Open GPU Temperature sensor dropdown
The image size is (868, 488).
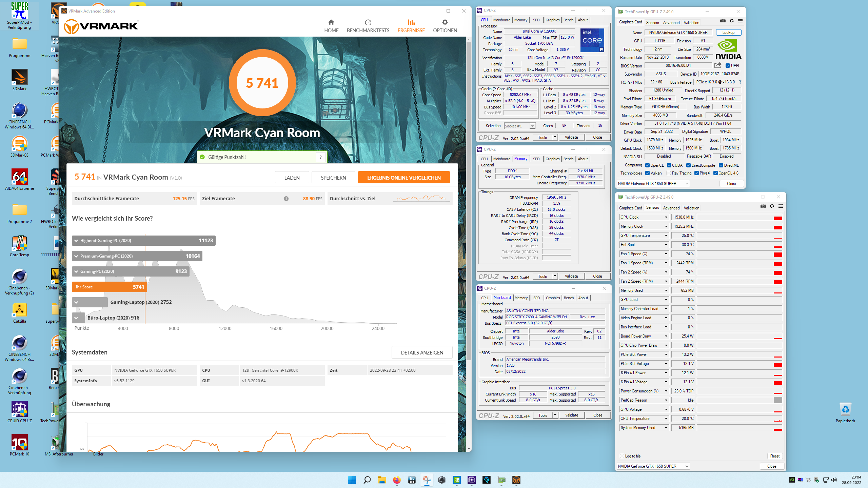[666, 236]
